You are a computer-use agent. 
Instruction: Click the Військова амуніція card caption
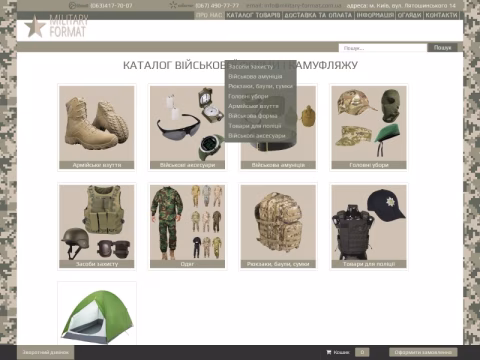(278, 165)
